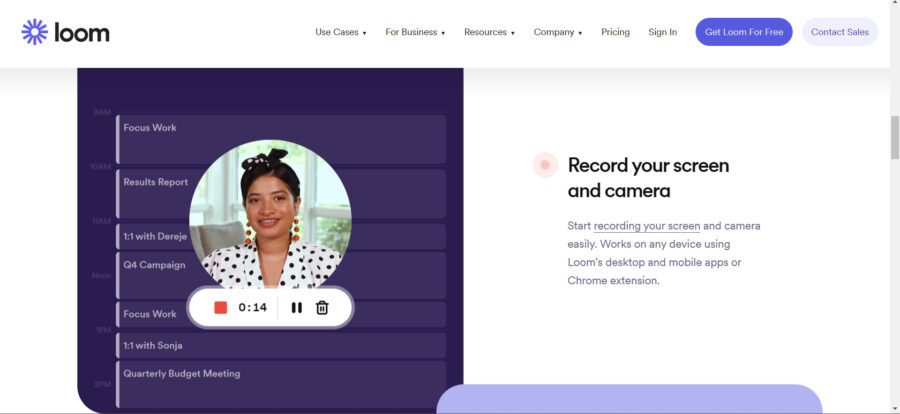
Task: Select the top Focus Work calendar block
Action: [281, 139]
